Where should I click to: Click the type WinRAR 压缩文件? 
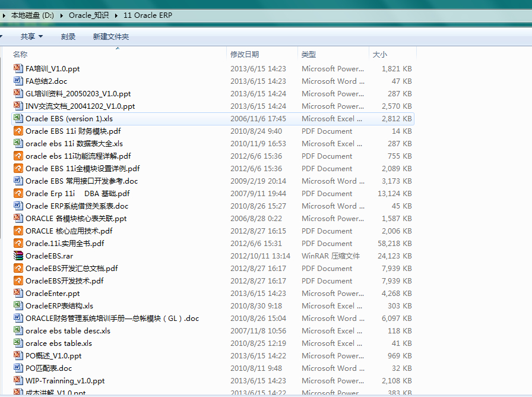[x=331, y=256]
